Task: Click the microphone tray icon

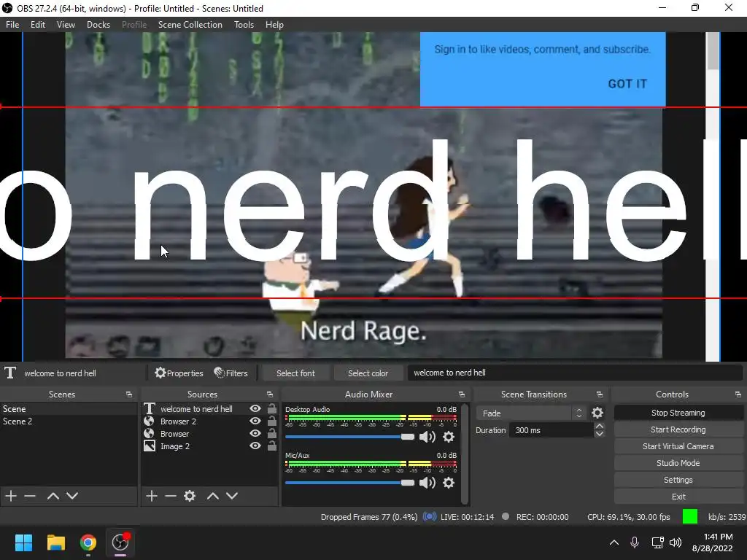Action: (x=635, y=542)
